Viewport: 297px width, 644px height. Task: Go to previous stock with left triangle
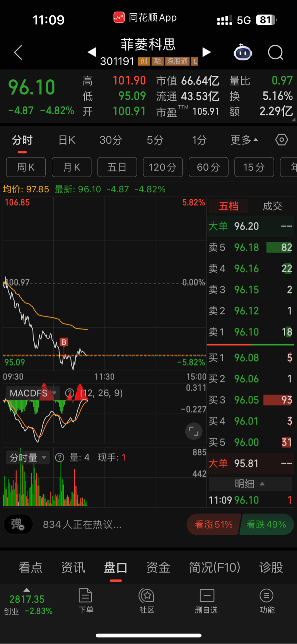pos(92,52)
